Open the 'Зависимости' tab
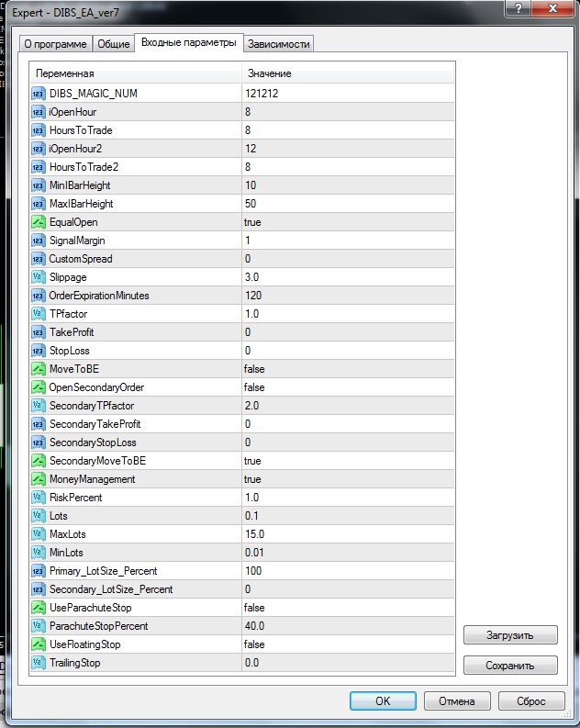 pyautogui.click(x=278, y=44)
